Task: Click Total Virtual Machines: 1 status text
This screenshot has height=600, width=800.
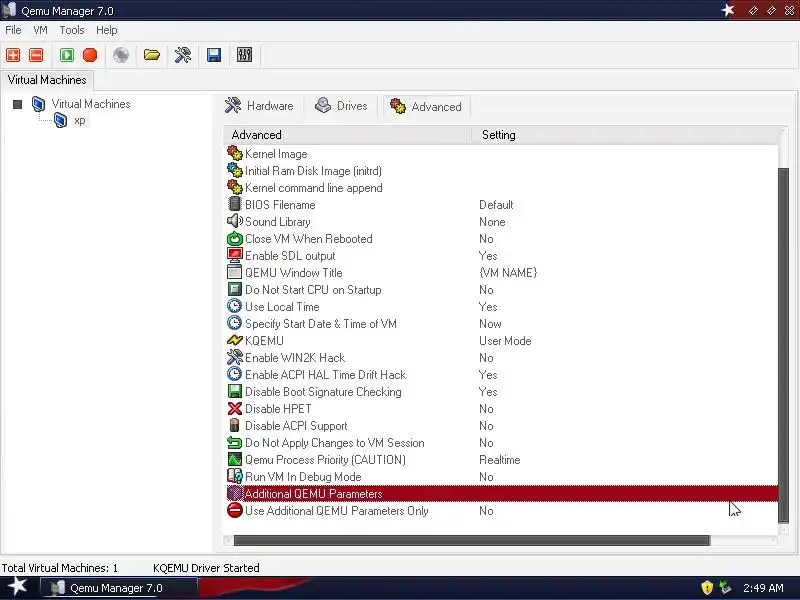Action: [x=60, y=568]
